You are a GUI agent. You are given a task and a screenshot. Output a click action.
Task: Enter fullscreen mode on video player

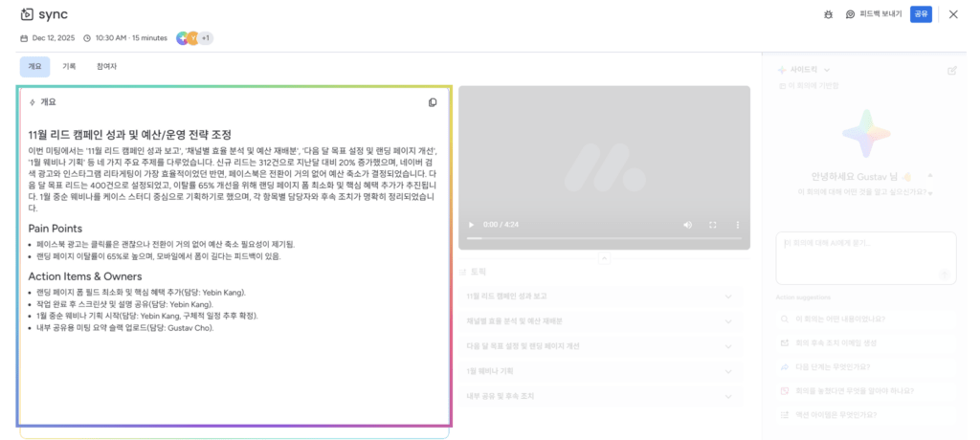[712, 224]
